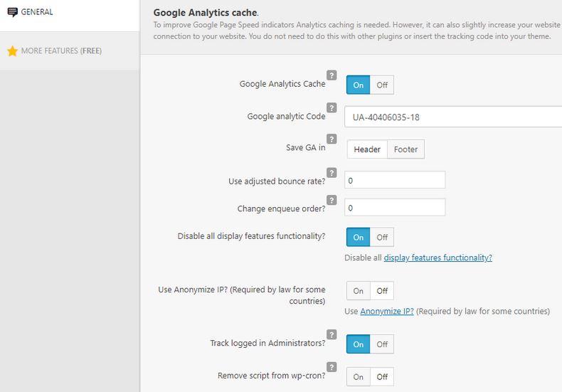Turn Google Analytics Cache On
Image resolution: width=562 pixels, height=392 pixels.
358,85
